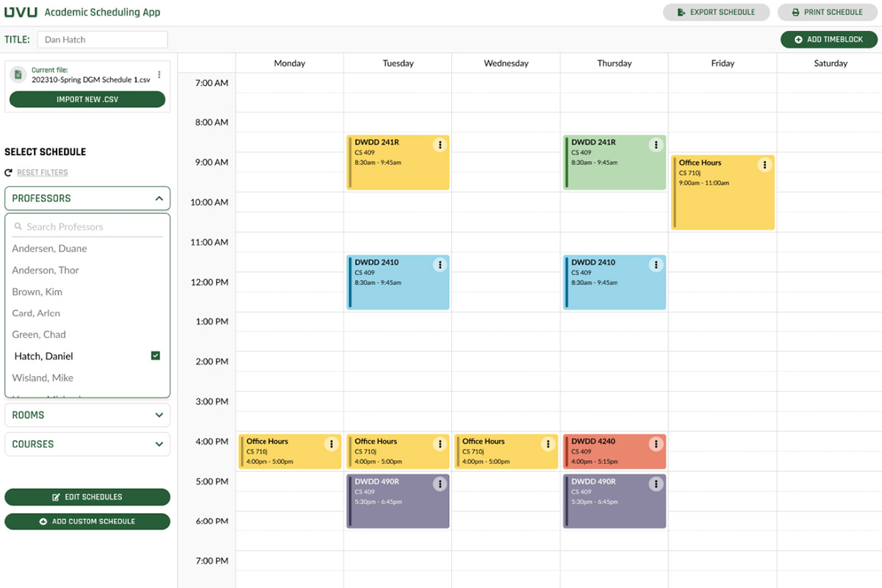882x588 pixels.
Task: Click the Add Timeblock button
Action: tap(829, 40)
